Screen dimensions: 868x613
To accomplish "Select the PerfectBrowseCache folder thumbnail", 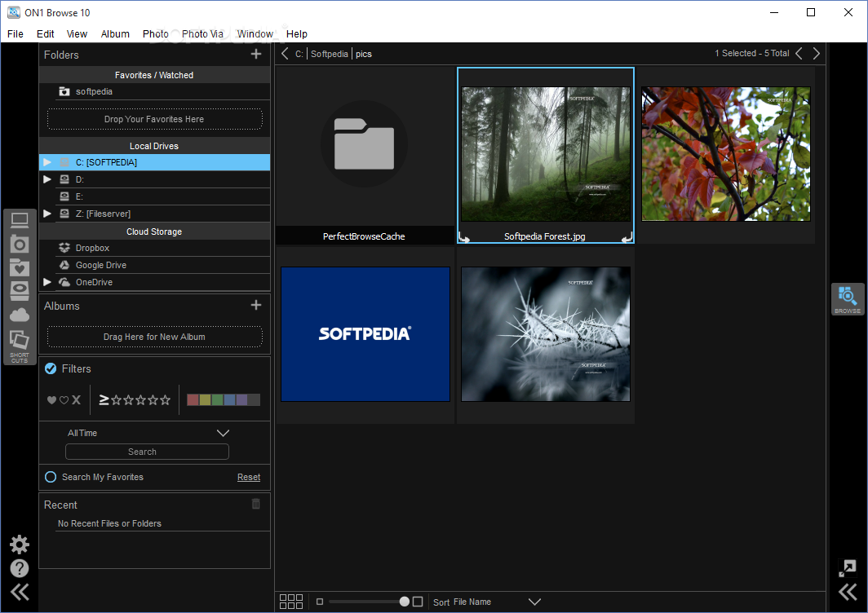I will click(364, 156).
